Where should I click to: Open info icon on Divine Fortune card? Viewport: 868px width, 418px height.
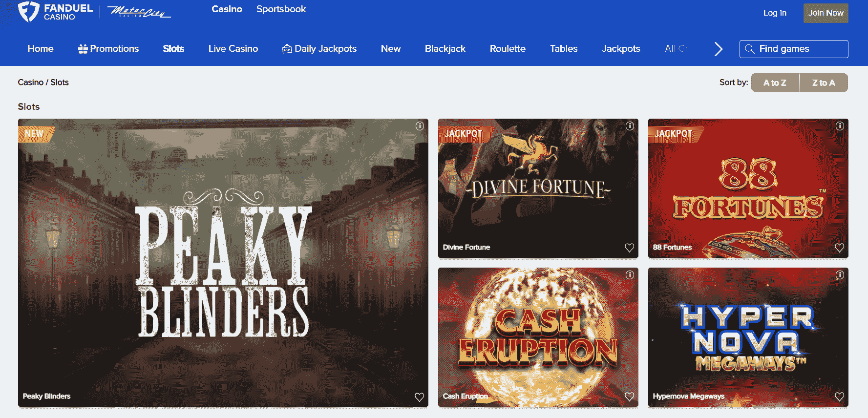(x=630, y=126)
